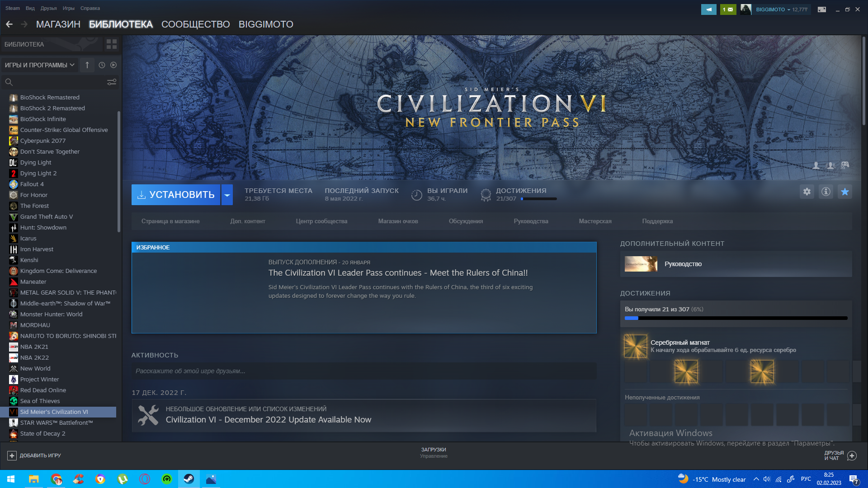Click the multiplayer icon on banner
The height and width of the screenshot is (488, 868).
830,166
